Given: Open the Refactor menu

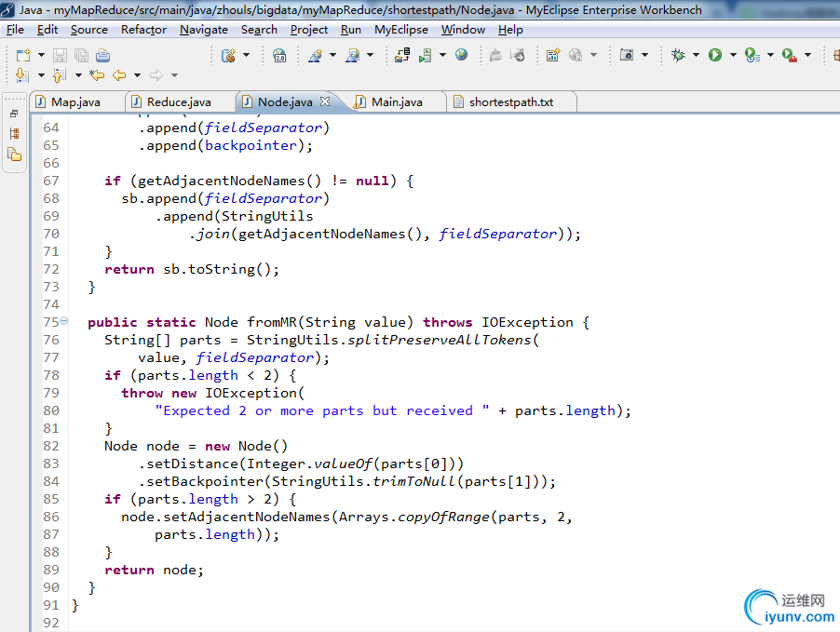Looking at the screenshot, I should pyautogui.click(x=143, y=30).
